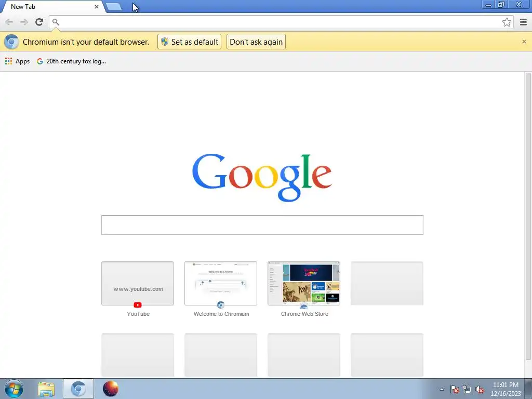The image size is (532, 399).
Task: Launch Firefox from the taskbar
Action: pos(110,389)
